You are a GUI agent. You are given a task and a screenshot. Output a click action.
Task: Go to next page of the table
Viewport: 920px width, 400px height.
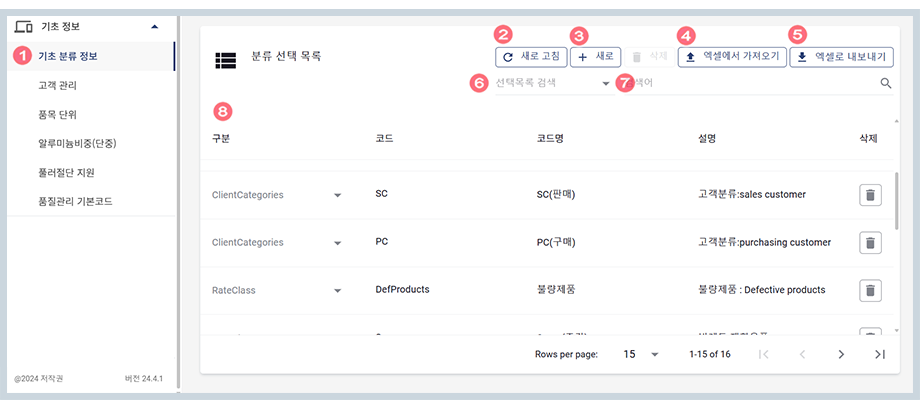click(841, 354)
